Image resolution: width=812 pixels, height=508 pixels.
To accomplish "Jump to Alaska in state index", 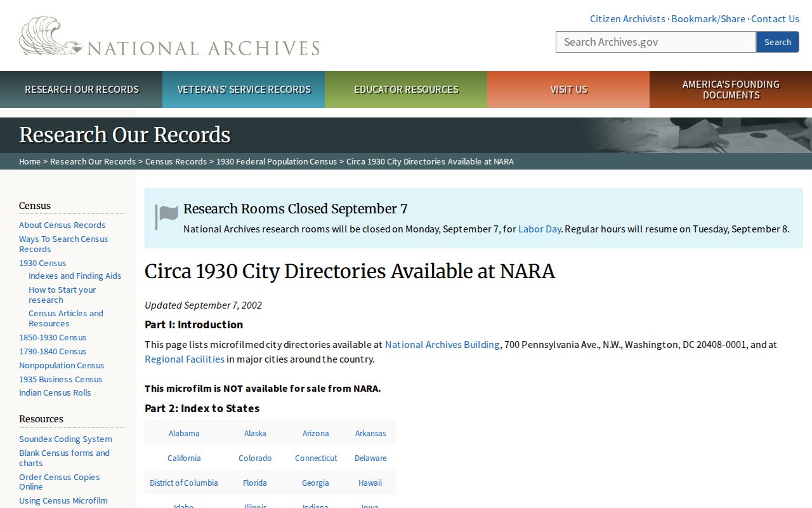I will pos(255,433).
